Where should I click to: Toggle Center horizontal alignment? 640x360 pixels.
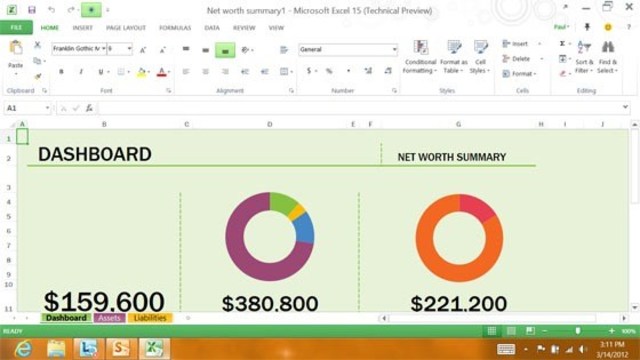(205, 72)
